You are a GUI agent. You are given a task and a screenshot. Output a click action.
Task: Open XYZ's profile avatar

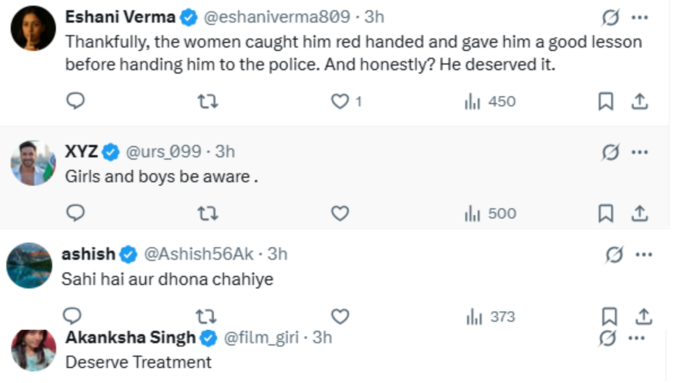pyautogui.click(x=33, y=163)
